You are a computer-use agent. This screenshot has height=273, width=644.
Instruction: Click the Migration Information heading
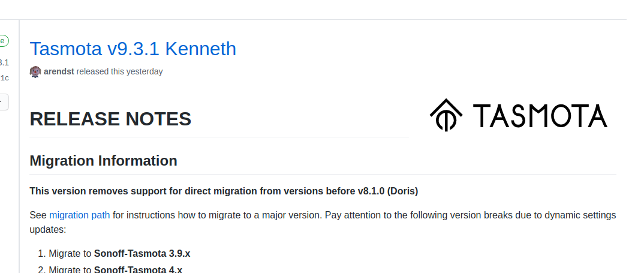coord(104,160)
